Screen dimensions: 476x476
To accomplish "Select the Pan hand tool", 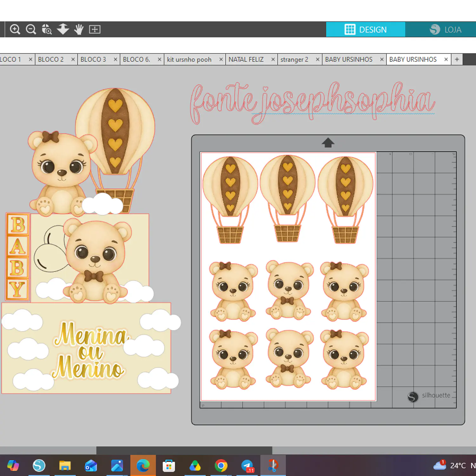I will point(79,30).
